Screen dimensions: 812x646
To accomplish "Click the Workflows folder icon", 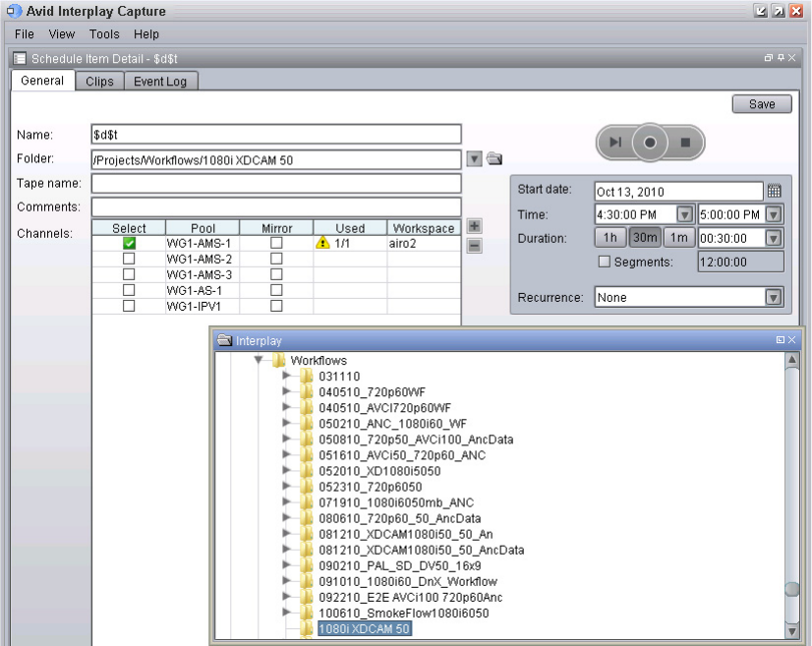I will click(278, 360).
